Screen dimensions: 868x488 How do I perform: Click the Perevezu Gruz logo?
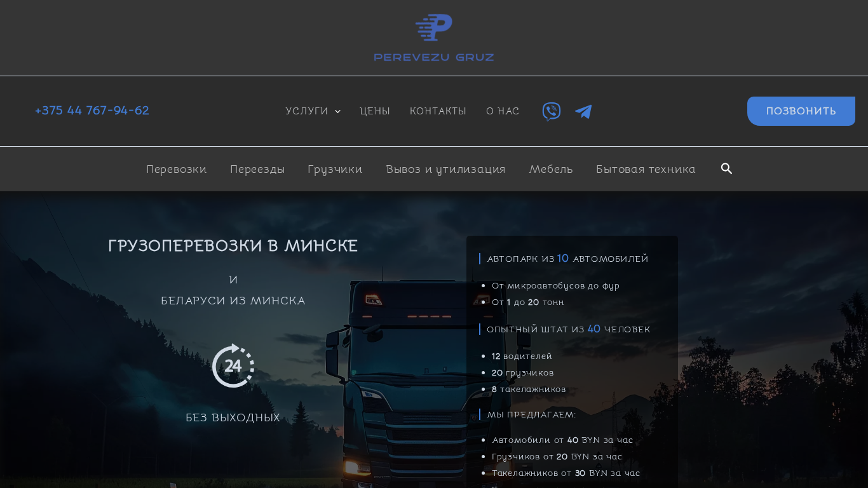434,38
